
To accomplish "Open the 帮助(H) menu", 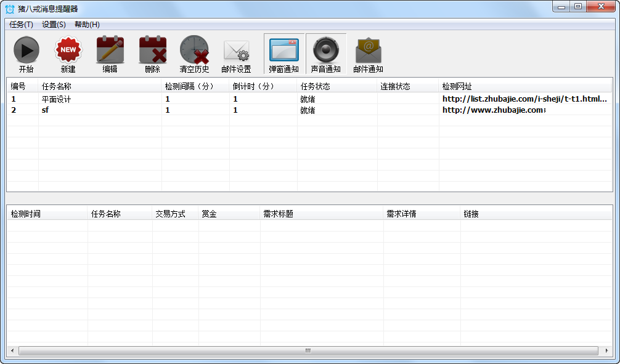I will (x=87, y=25).
